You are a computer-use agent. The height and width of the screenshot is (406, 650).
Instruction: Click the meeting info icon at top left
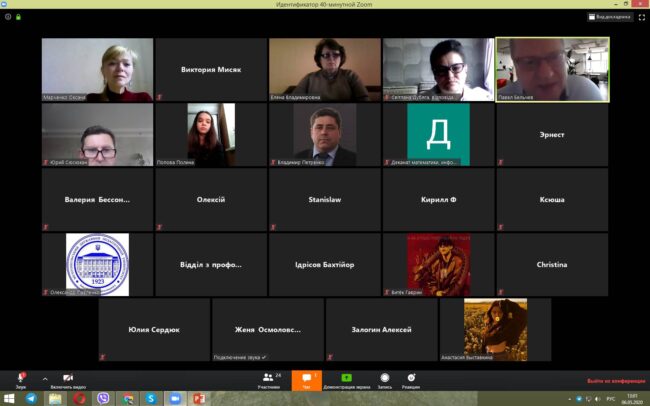click(x=8, y=17)
